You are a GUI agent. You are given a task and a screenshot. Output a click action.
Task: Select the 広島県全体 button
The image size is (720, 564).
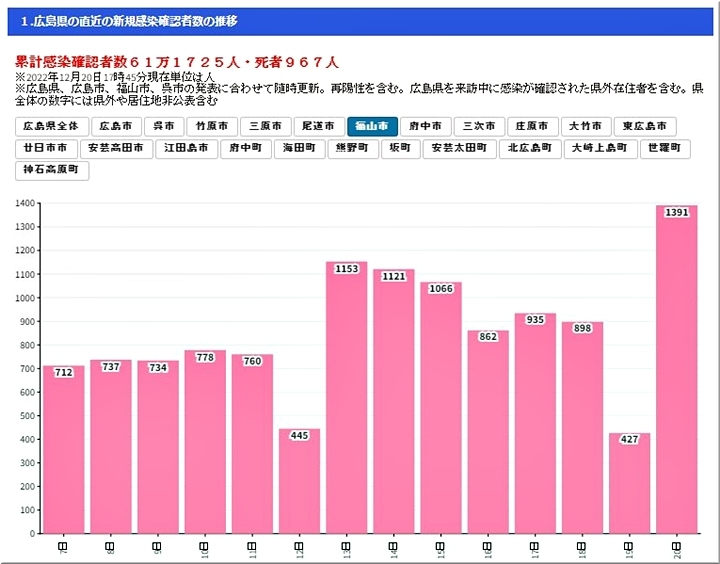click(50, 127)
